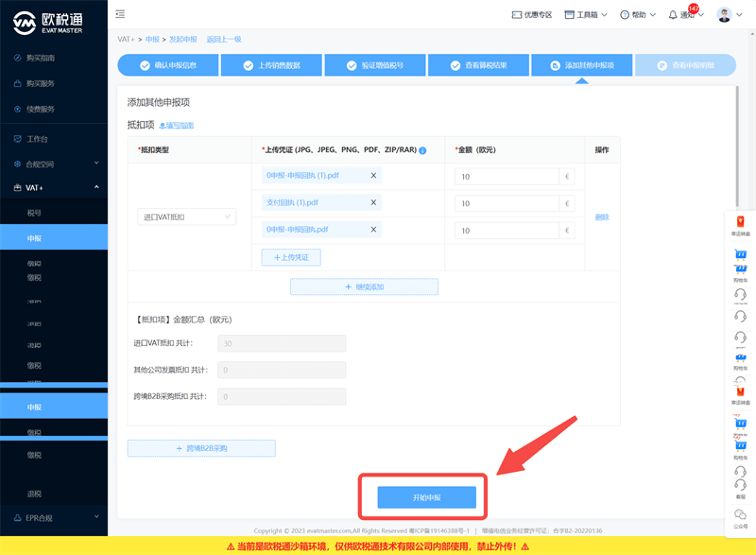Viewport: 756px width, 555px height.
Task: Go to step 确认申报信息
Action: (x=168, y=65)
